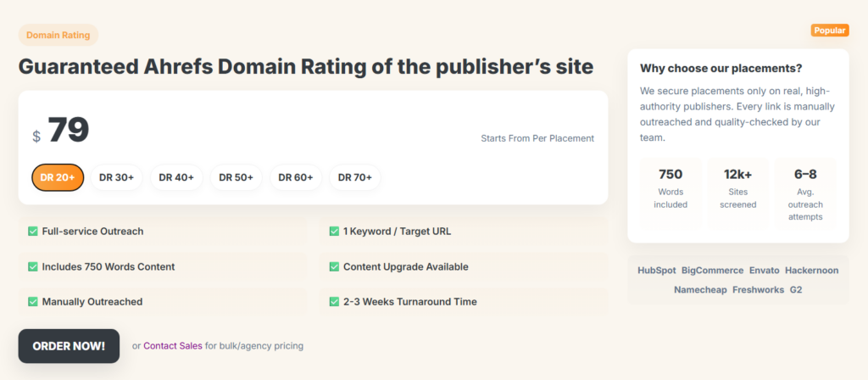Select the DR 20+ pricing option
The height and width of the screenshot is (380, 868).
point(58,177)
